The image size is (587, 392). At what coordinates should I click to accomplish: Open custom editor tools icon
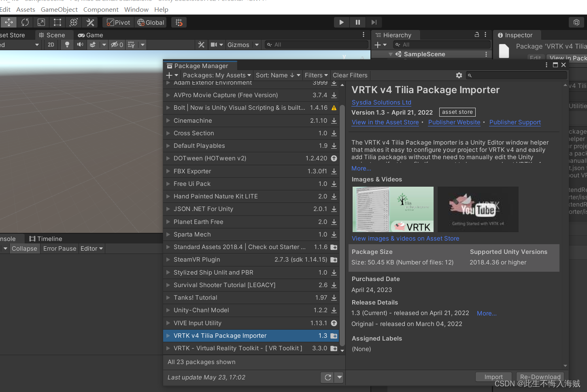90,22
